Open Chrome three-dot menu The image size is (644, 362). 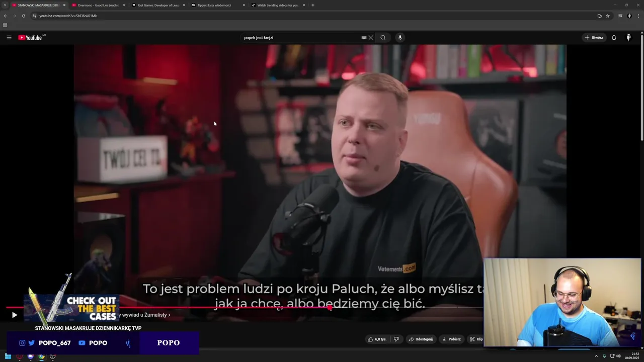[x=638, y=16]
